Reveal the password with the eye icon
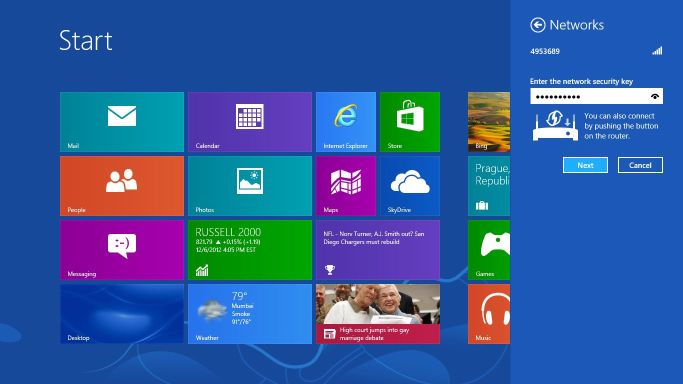 pyautogui.click(x=655, y=96)
